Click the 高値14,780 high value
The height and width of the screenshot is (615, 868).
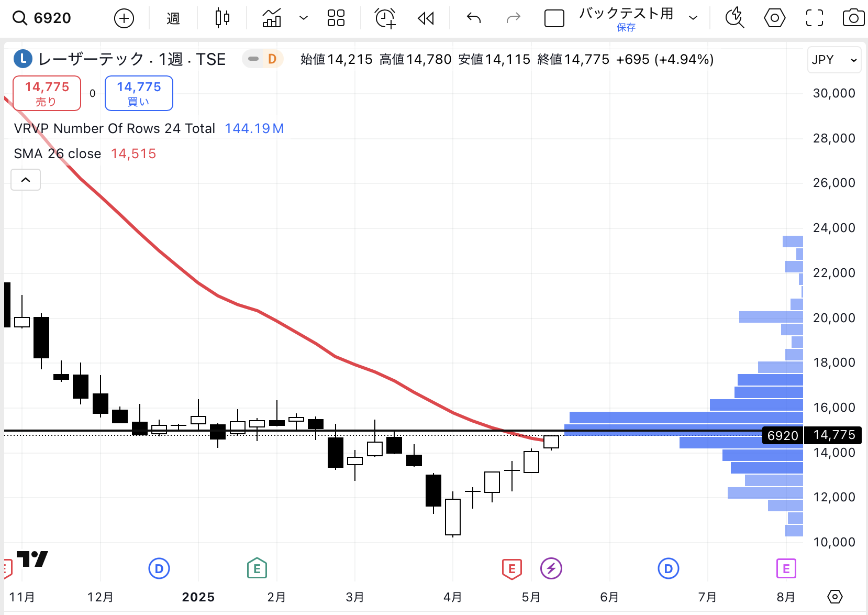(x=416, y=59)
